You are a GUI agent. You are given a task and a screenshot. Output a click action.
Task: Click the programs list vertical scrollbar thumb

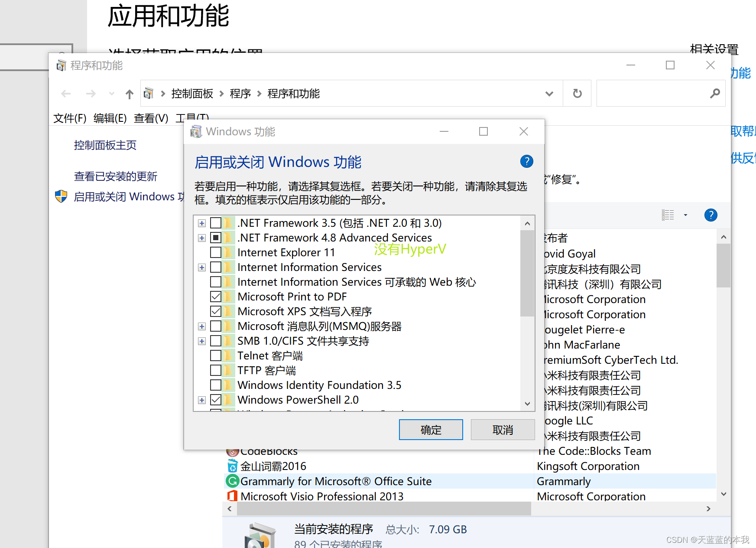pos(724,265)
